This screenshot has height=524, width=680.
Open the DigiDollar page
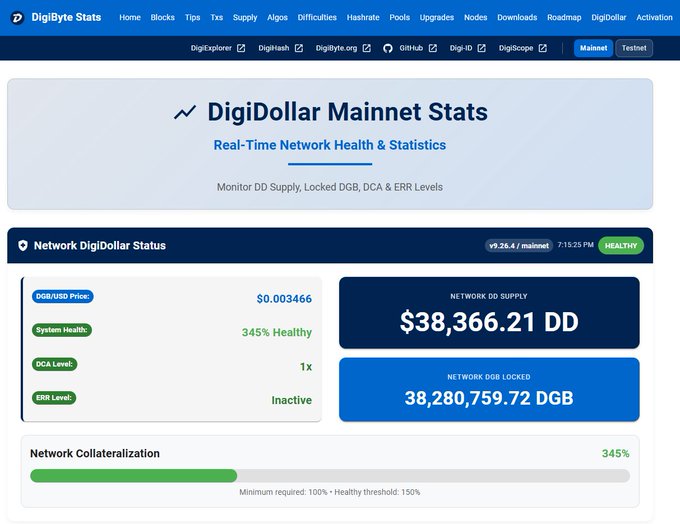pos(609,17)
